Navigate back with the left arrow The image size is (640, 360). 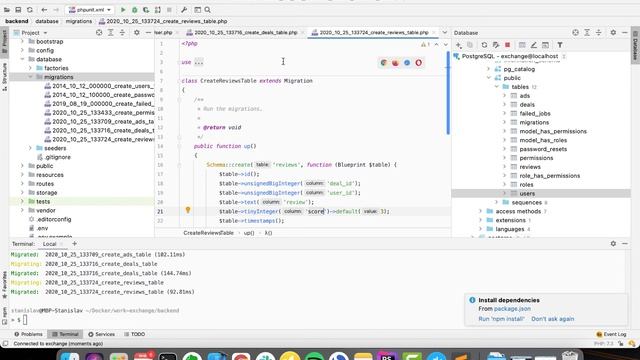coord(44,10)
